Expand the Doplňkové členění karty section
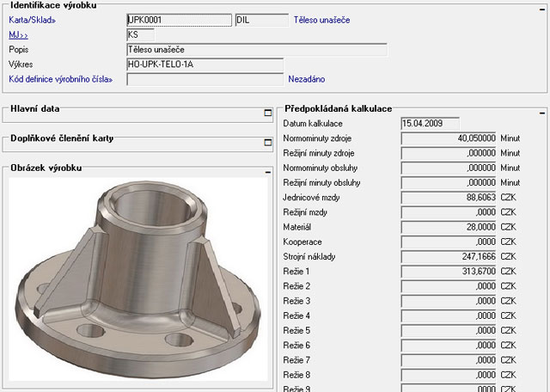 click(x=267, y=142)
